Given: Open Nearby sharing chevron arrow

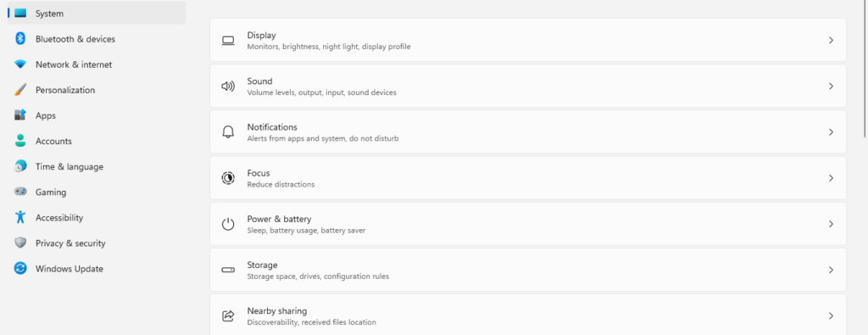Looking at the screenshot, I should coord(831,316).
